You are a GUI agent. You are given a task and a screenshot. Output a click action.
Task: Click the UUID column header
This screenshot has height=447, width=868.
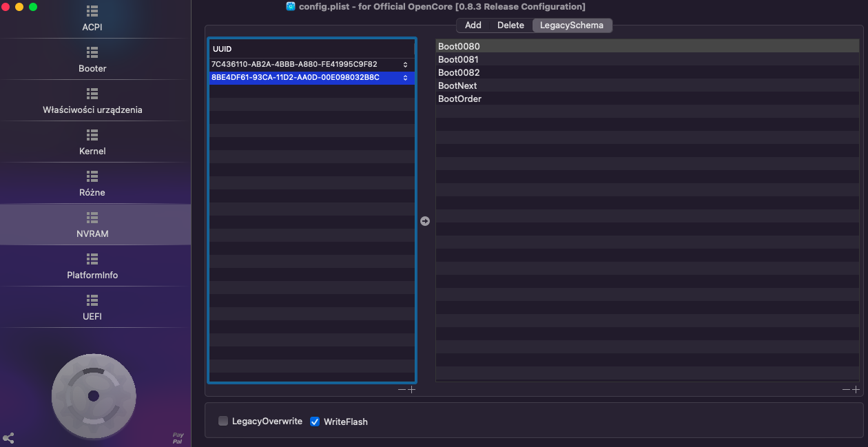pos(312,49)
